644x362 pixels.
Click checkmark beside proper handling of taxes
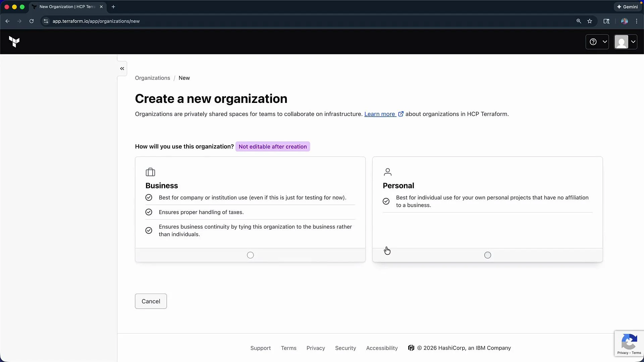[149, 212]
